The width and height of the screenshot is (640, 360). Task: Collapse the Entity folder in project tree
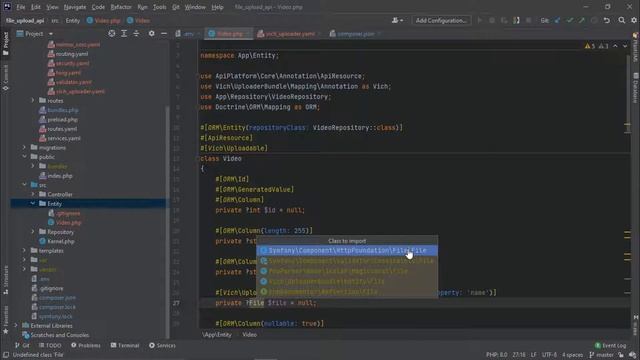click(x=33, y=204)
